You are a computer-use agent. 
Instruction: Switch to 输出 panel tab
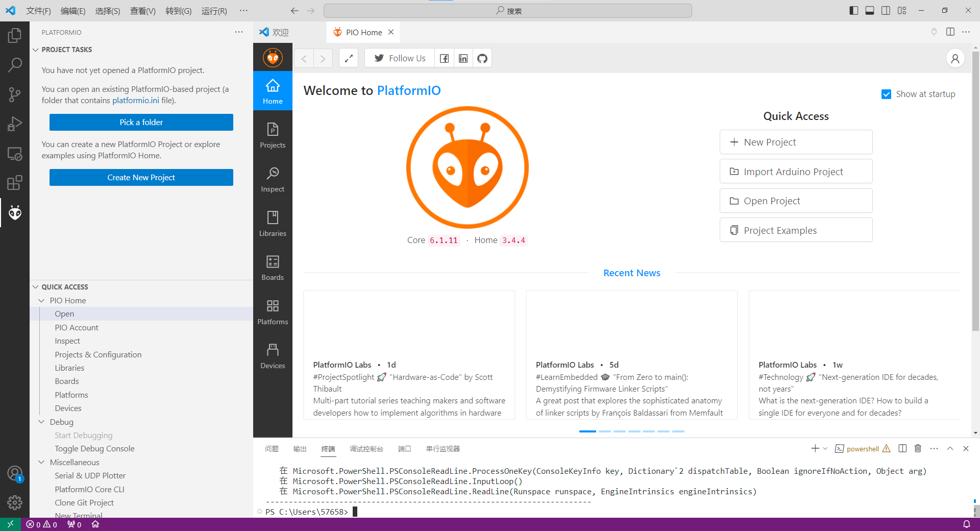[300, 449]
